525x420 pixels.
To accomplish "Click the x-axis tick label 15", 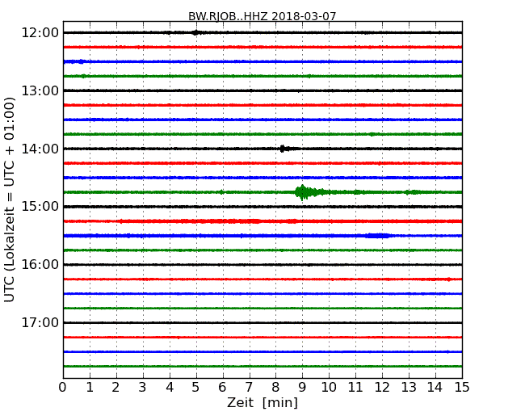I will 462,387.
